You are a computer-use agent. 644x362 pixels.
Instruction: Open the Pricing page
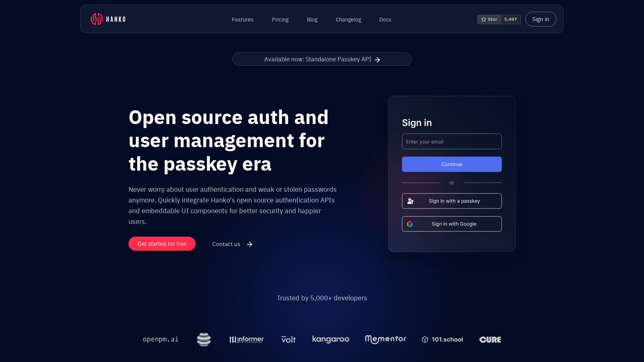[x=280, y=19]
